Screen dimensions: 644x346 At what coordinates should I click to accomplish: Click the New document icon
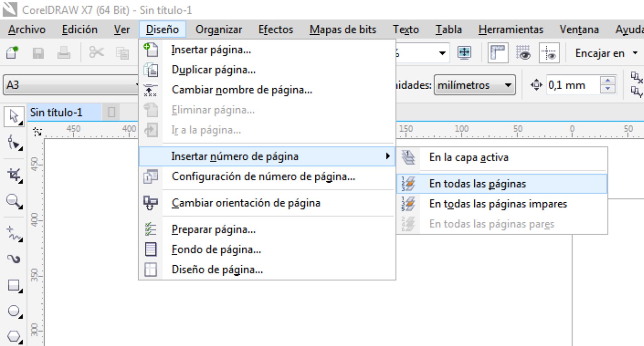pos(12,53)
